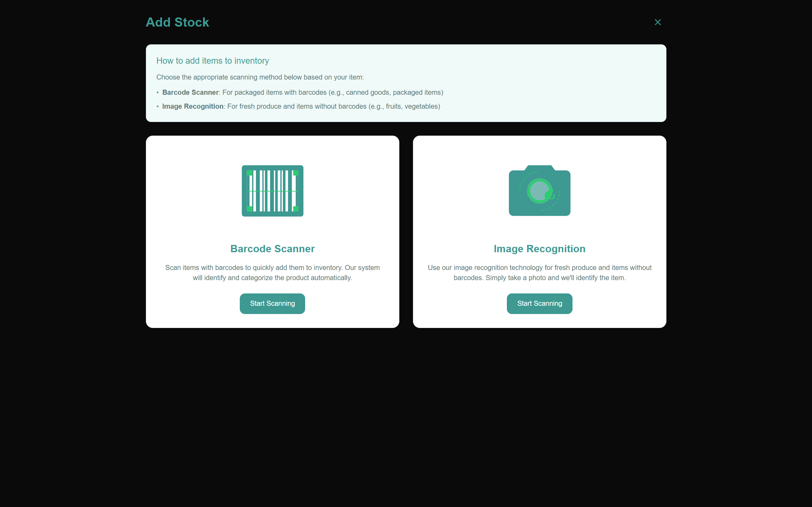Viewport: 812px width, 507px height.
Task: Click the camera icon's top viewfinder bump
Action: 539,167
